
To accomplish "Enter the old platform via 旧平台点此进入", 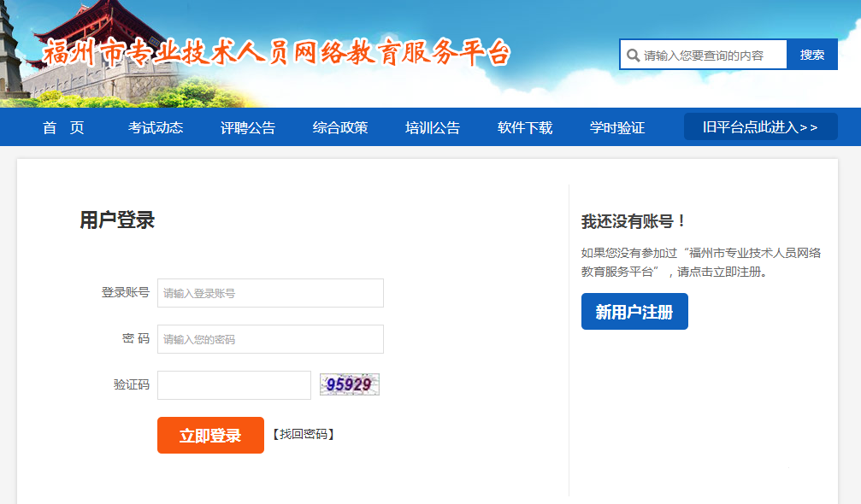I will click(760, 127).
